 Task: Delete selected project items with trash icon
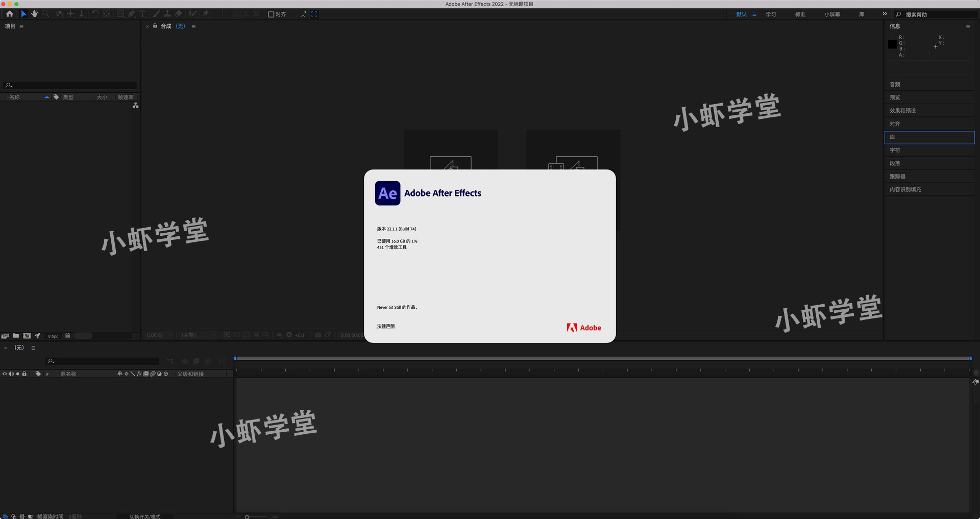67,336
